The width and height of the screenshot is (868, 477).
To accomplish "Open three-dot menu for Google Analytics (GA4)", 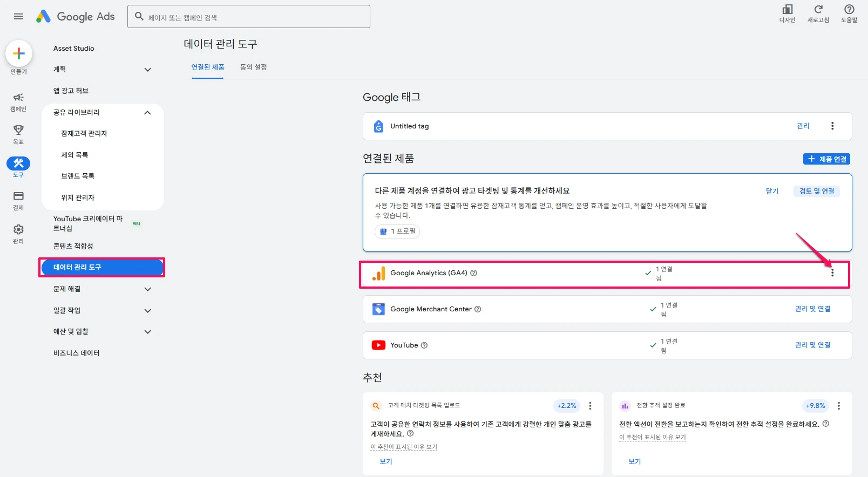I will pos(832,272).
